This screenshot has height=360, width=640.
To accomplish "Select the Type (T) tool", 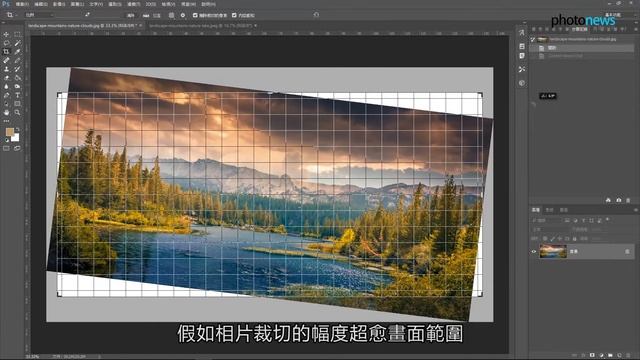I will pyautogui.click(x=17, y=95).
